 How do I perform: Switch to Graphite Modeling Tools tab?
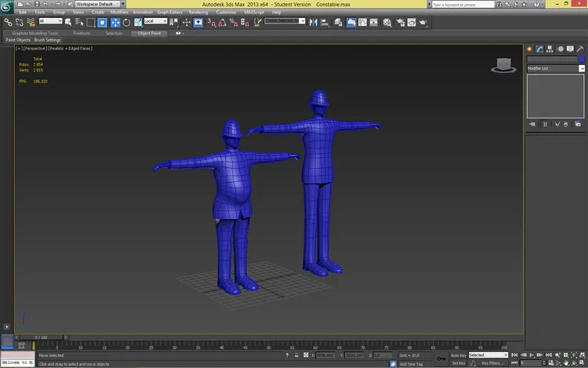tap(35, 33)
